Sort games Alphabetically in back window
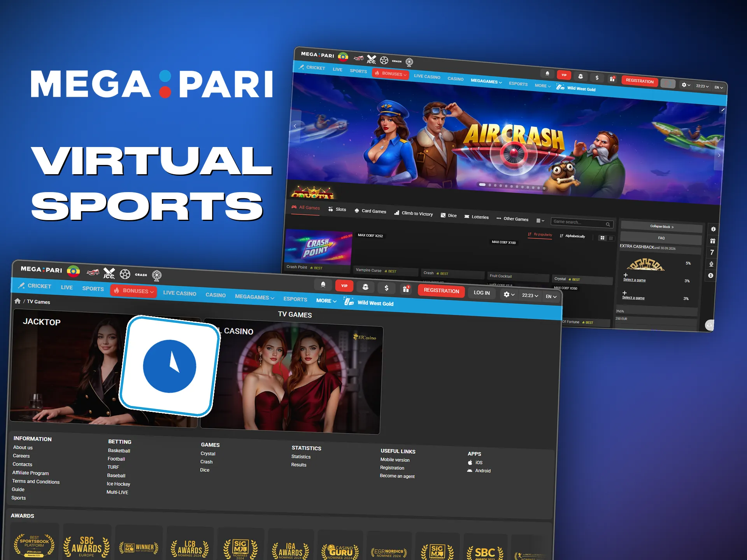The width and height of the screenshot is (747, 560). [x=572, y=236]
